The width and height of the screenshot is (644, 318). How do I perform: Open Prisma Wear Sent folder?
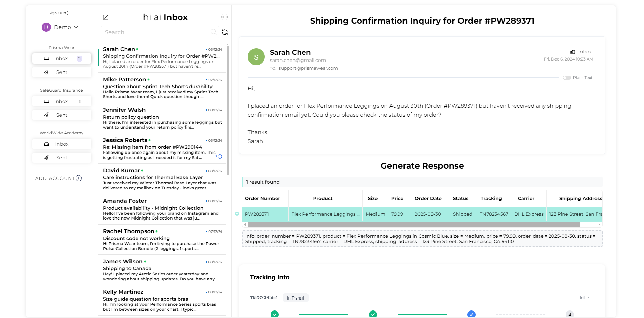(62, 72)
